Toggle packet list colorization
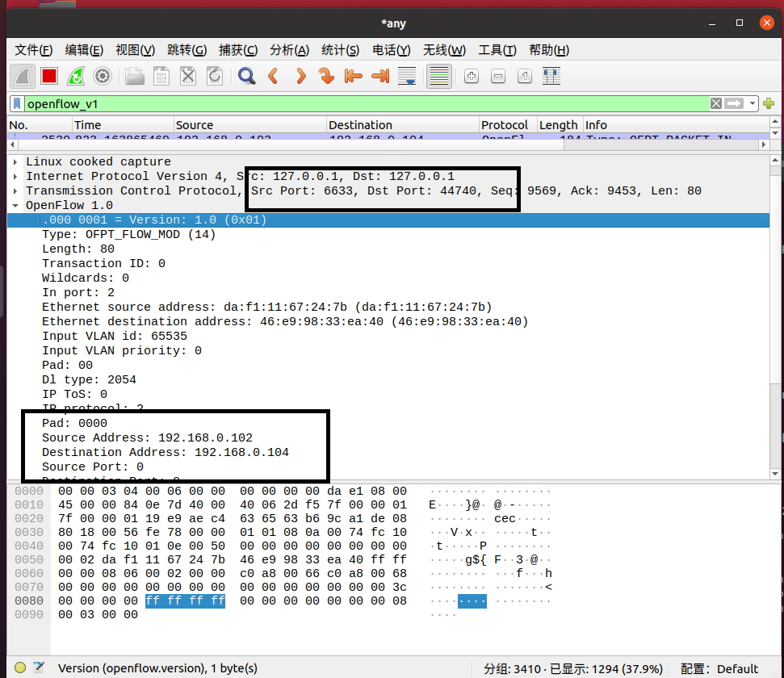 439,77
